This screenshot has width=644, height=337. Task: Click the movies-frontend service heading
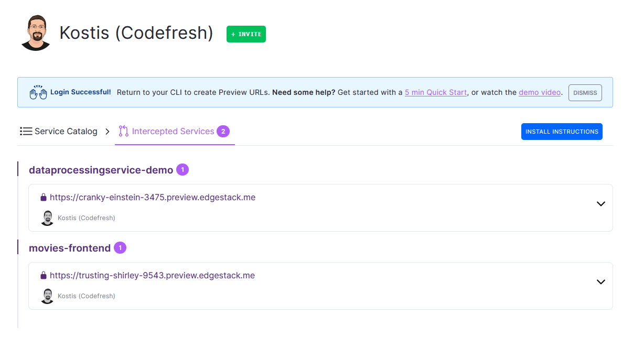pos(70,248)
